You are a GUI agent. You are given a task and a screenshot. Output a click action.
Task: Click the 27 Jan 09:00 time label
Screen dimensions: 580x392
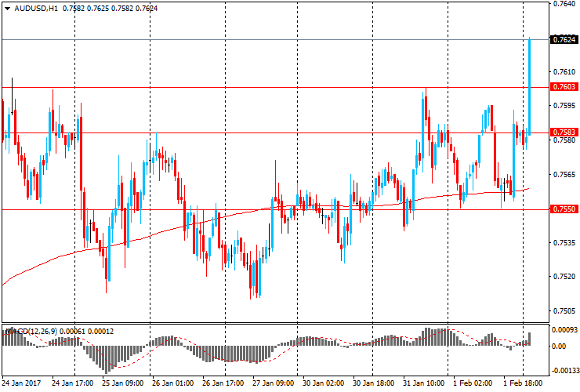(274, 384)
